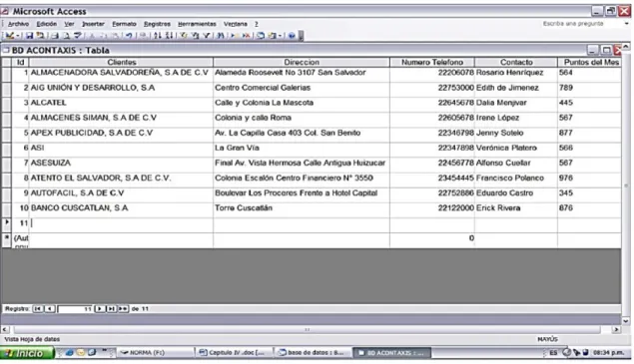
Task: Open the Formato menu
Action: 124,24
